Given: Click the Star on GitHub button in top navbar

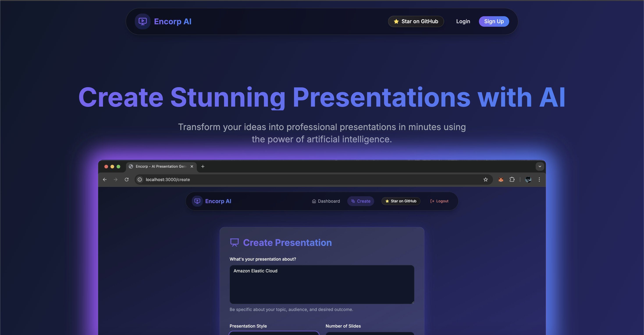Looking at the screenshot, I should tap(416, 21).
